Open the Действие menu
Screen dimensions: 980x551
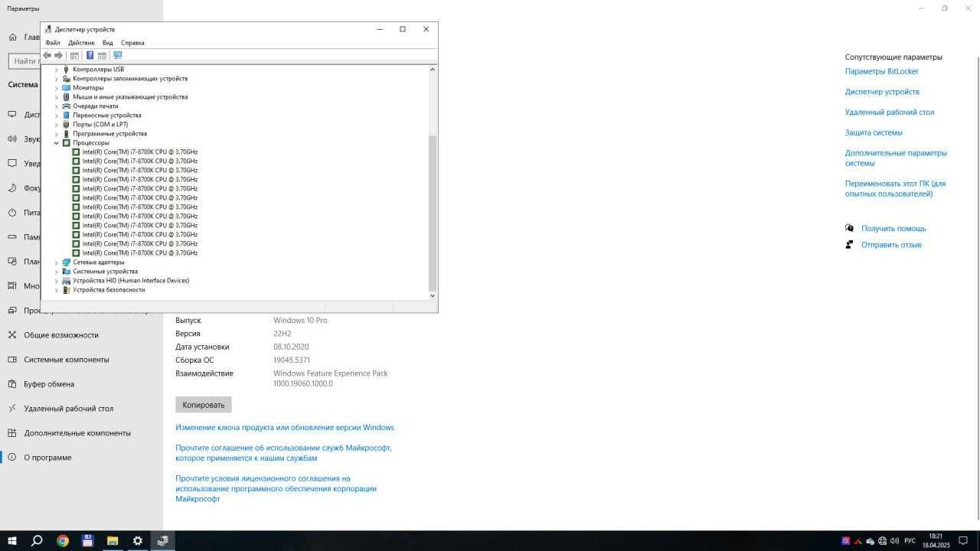coord(81,43)
